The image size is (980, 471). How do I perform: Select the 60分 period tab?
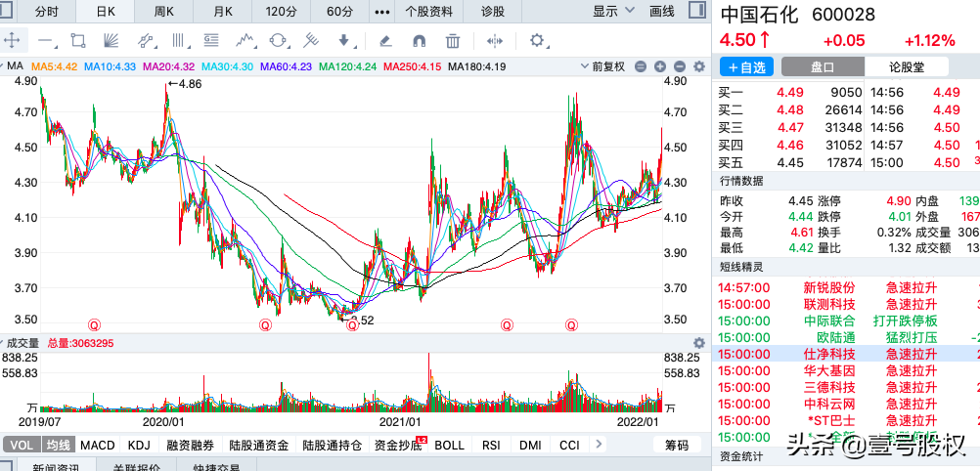tap(339, 12)
